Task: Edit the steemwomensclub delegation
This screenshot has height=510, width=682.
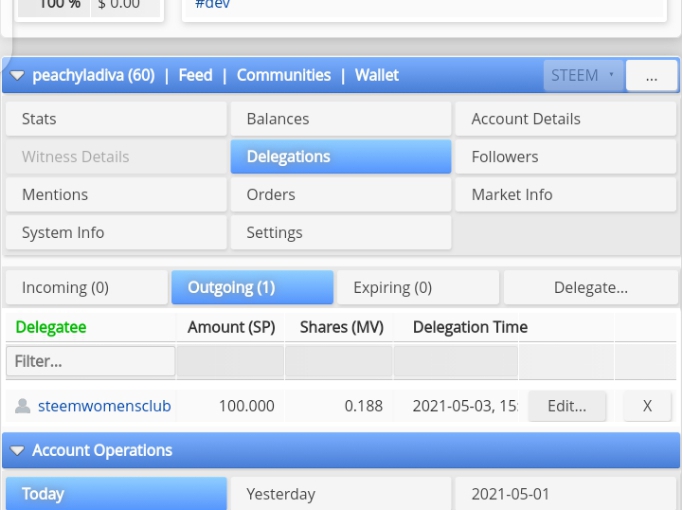Action: (567, 406)
